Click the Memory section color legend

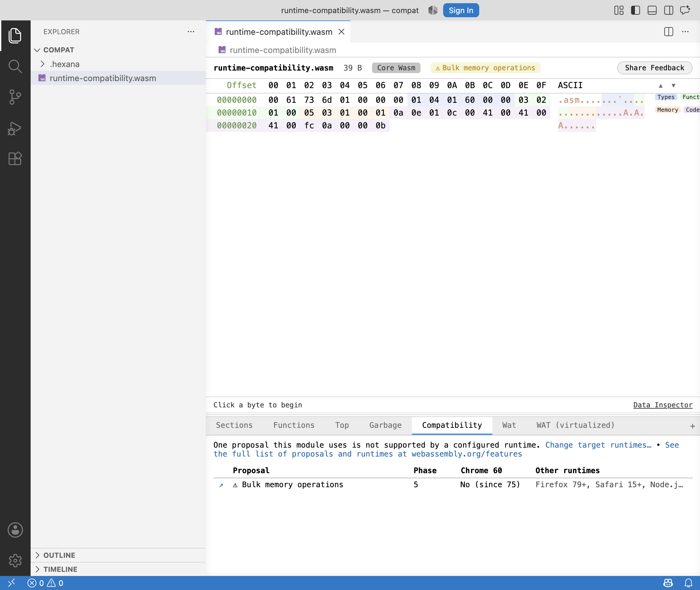667,110
